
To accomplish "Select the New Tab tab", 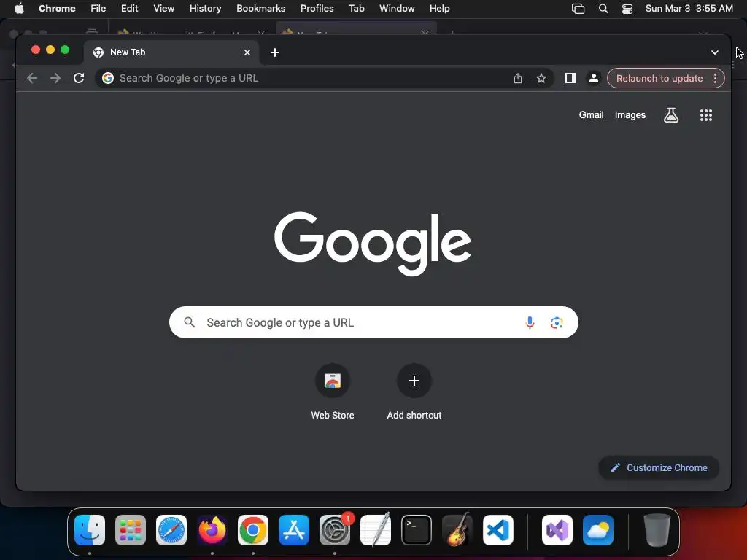I will [x=171, y=52].
